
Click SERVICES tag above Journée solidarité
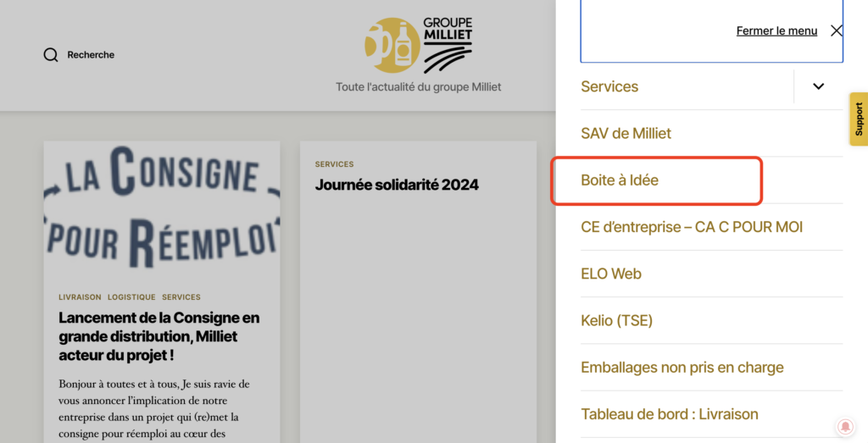point(334,164)
